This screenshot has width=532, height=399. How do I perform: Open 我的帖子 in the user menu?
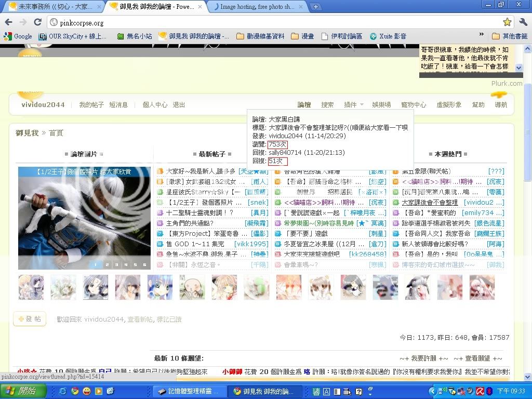pos(91,104)
